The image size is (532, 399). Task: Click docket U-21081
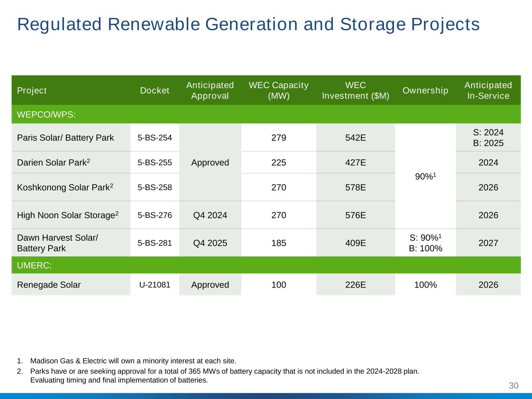pos(155,284)
